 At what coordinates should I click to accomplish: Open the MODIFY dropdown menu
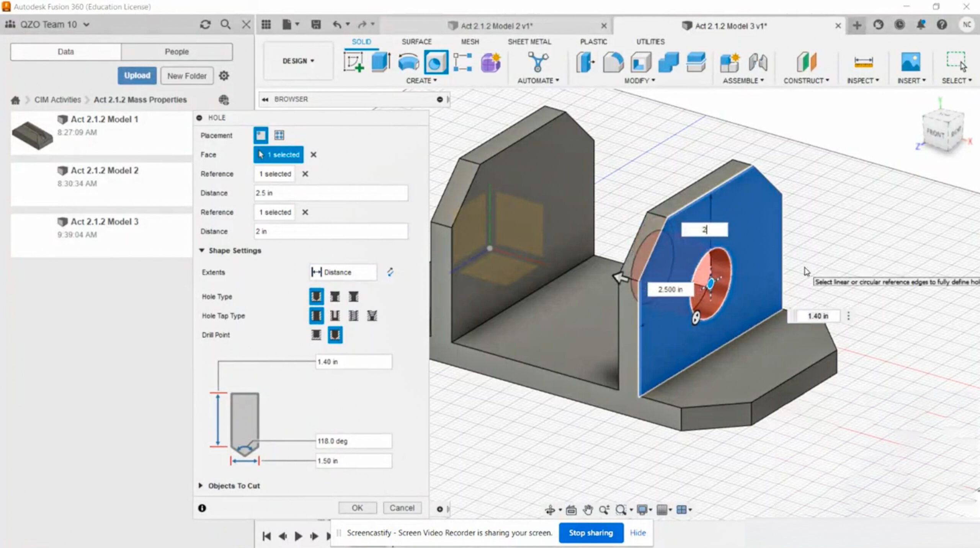pos(639,81)
